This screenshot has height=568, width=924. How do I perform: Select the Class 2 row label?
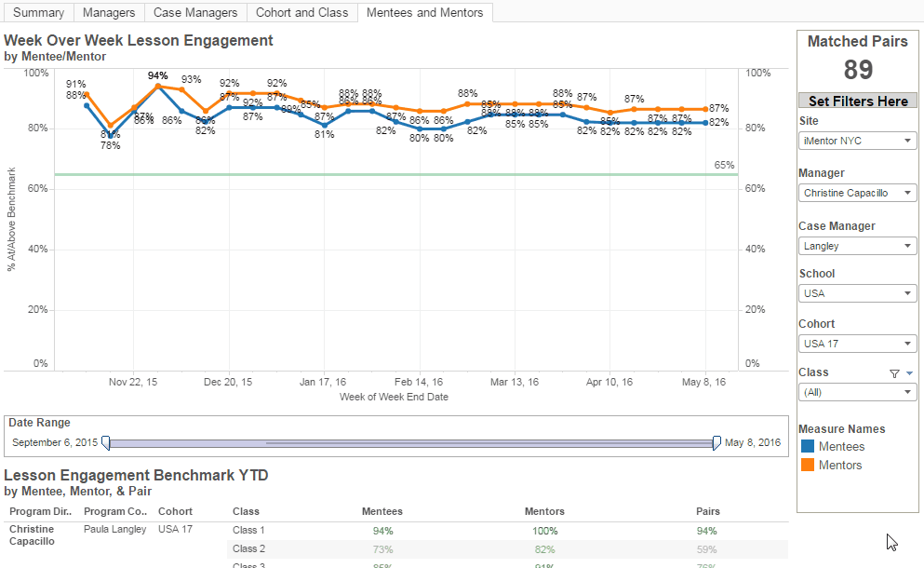click(x=248, y=548)
